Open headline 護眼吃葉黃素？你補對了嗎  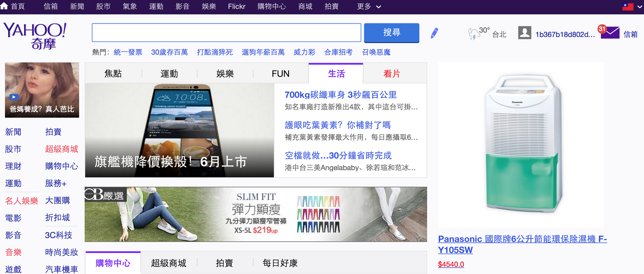click(337, 125)
